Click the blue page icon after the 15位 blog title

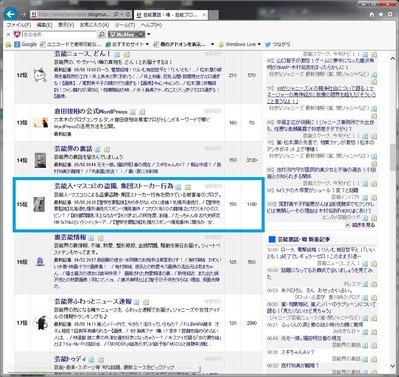(x=178, y=187)
